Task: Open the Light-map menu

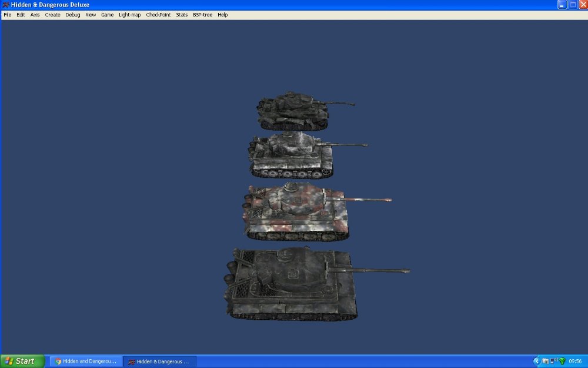Action: (x=129, y=15)
